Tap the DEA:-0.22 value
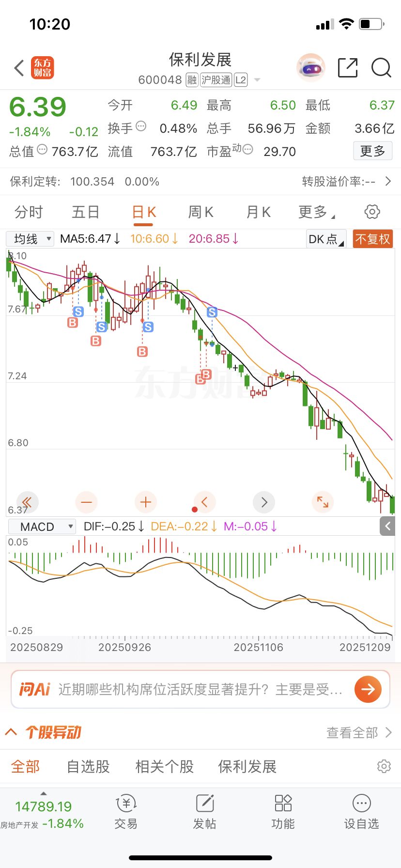 click(x=184, y=527)
